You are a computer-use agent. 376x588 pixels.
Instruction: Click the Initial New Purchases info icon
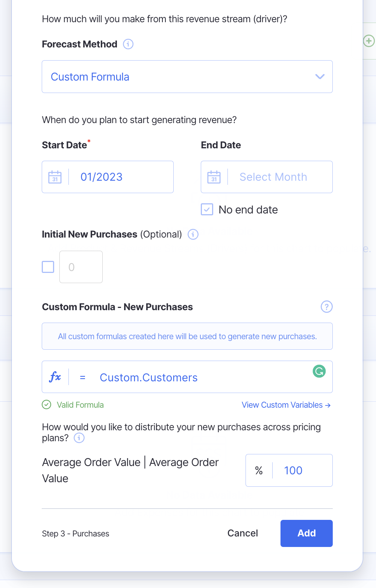pyautogui.click(x=193, y=234)
